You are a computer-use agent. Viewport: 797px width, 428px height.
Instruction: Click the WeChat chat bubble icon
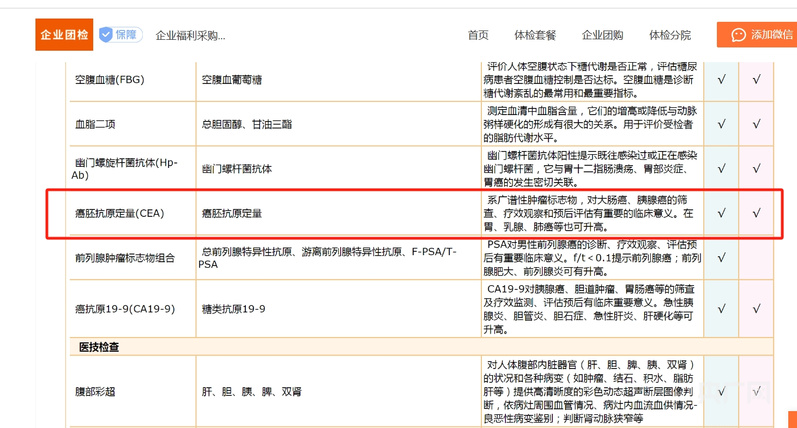click(738, 35)
